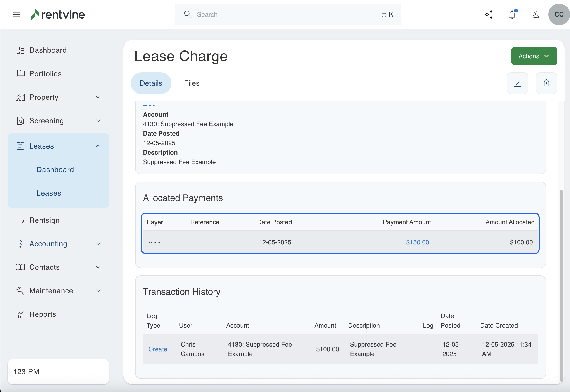This screenshot has height=392, width=570.
Task: Collapse the Leases menu chevron
Action: pyautogui.click(x=98, y=146)
